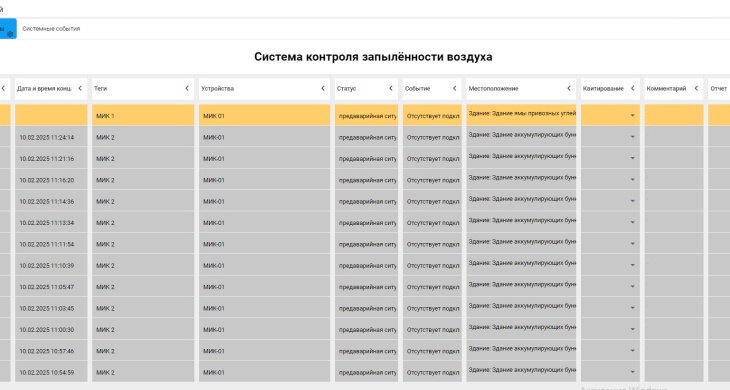Select location cell in 11:14:36 row

(521, 202)
